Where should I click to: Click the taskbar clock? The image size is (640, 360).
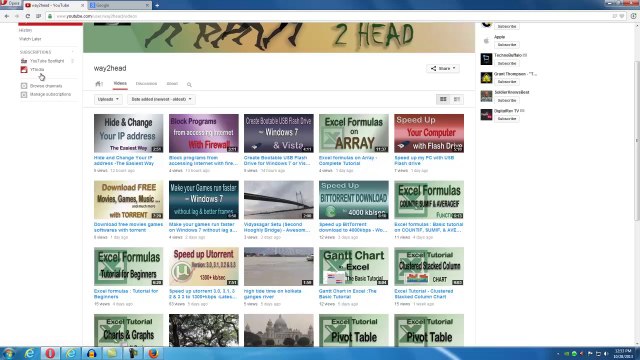pos(623,353)
